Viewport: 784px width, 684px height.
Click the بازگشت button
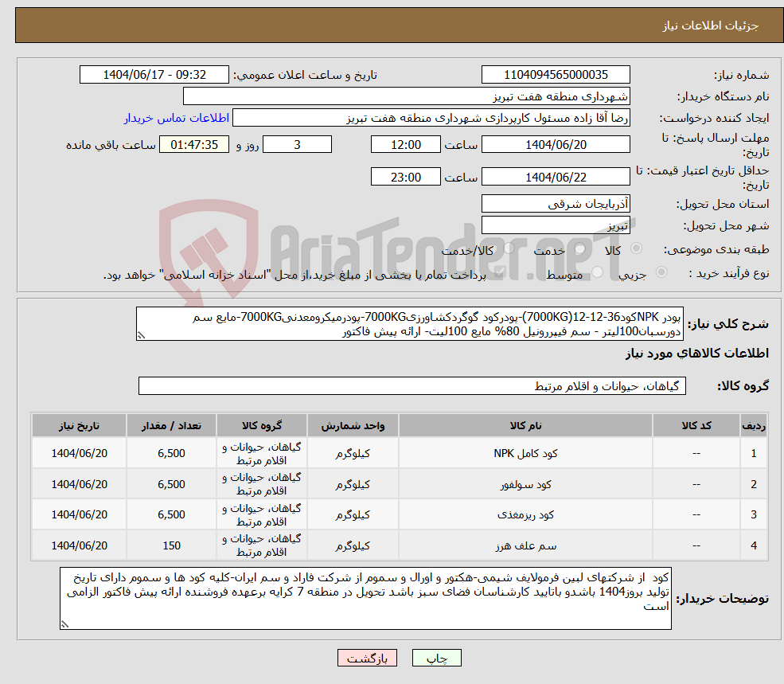pos(367,658)
